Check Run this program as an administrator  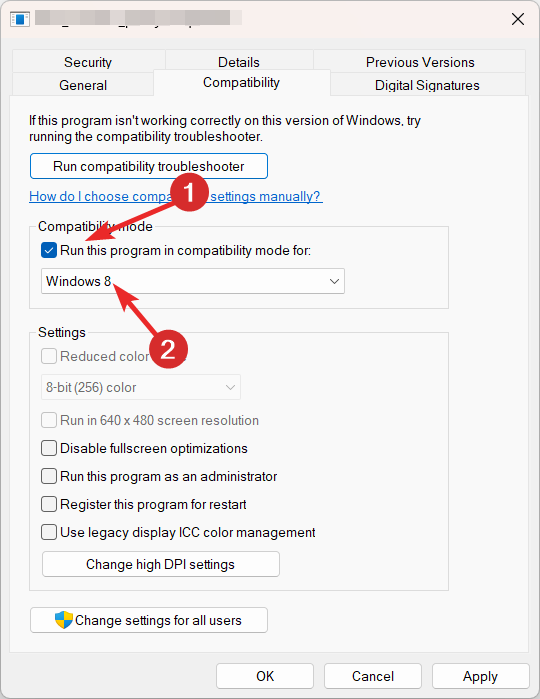(x=49, y=476)
